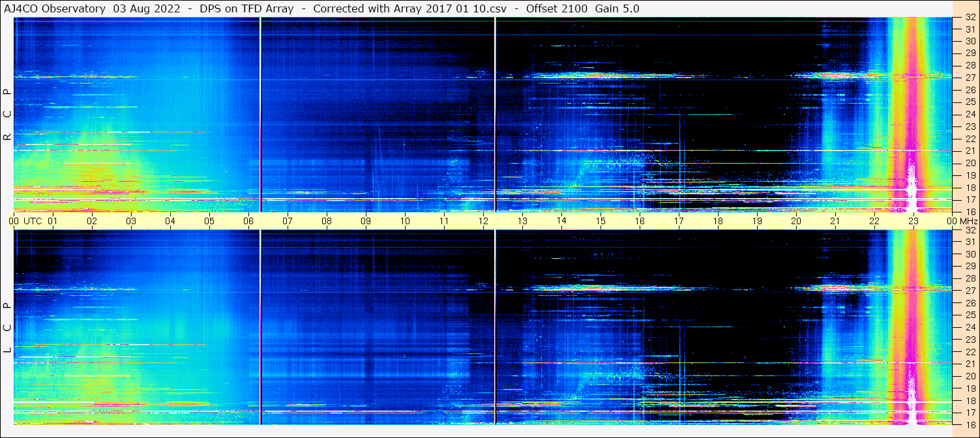The image size is (980, 438).
Task: Click the "Gain 5.0" header value
Action: [x=617, y=8]
